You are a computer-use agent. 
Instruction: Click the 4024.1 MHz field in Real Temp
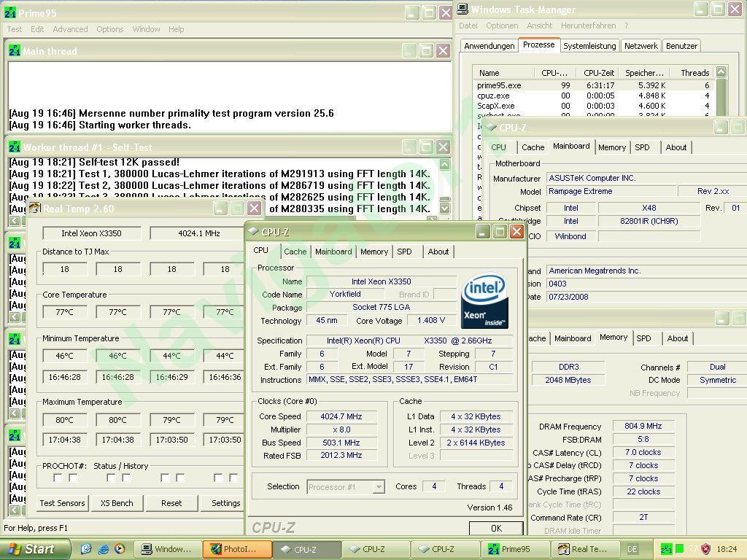pos(198,233)
